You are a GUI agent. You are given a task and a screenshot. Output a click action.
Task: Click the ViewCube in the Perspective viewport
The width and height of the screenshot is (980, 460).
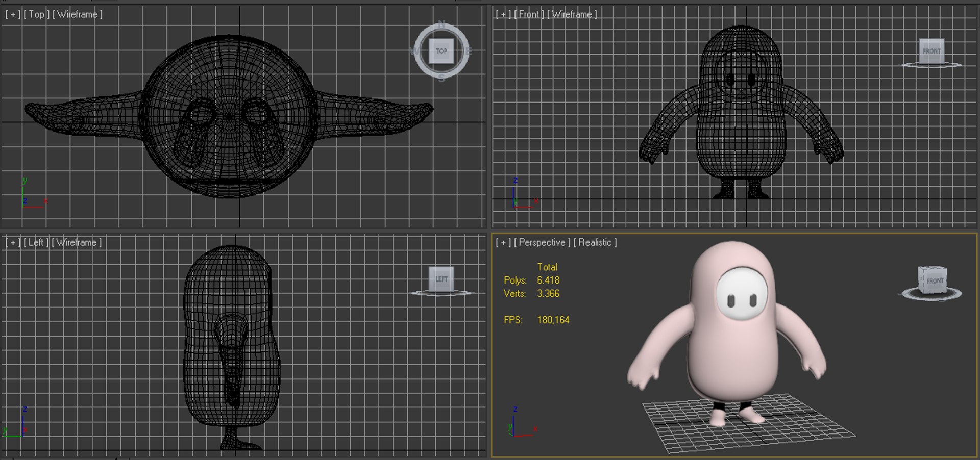(933, 280)
